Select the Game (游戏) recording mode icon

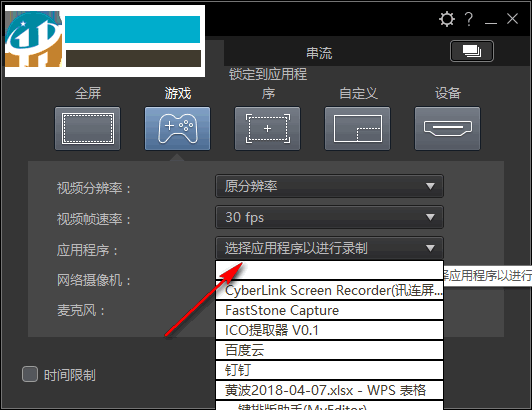(177, 128)
